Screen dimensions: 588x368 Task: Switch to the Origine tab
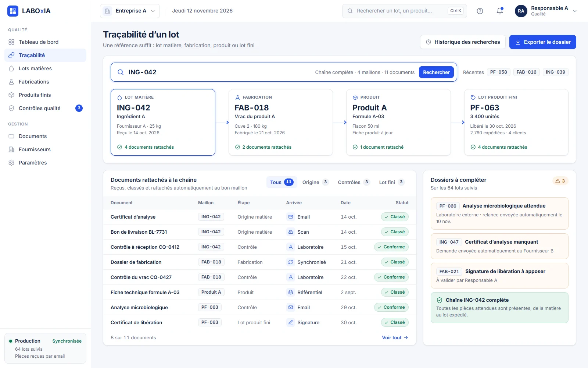pyautogui.click(x=315, y=182)
